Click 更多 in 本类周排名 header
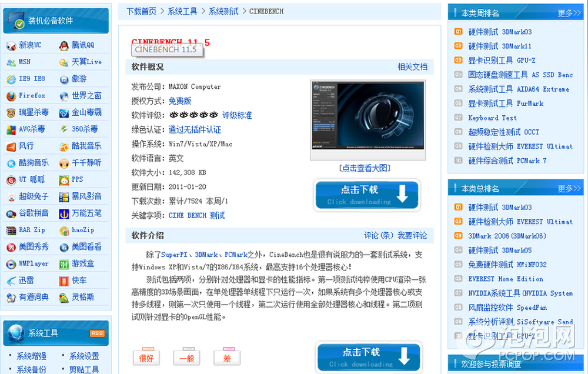 point(569,13)
